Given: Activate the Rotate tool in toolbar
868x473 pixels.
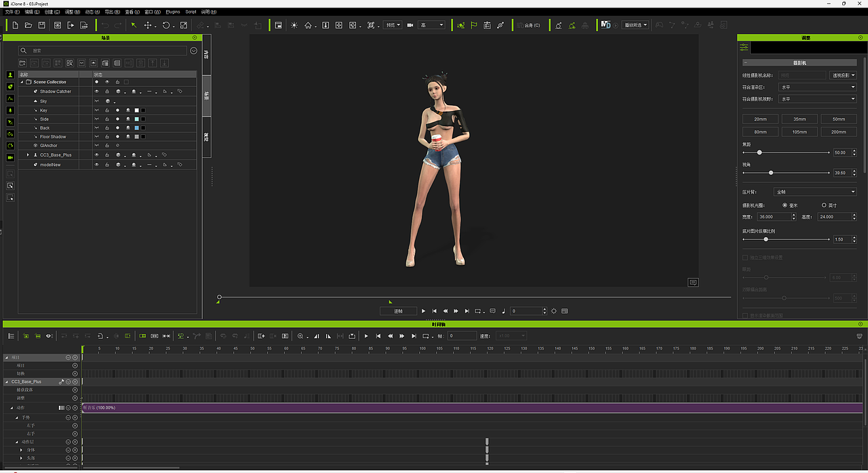Looking at the screenshot, I should (x=166, y=25).
